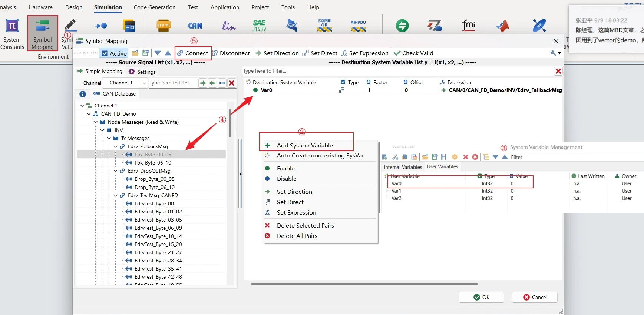The height and width of the screenshot is (315, 644).
Task: Open the Symbol Mapping ribbon tool
Action: pyautogui.click(x=42, y=33)
